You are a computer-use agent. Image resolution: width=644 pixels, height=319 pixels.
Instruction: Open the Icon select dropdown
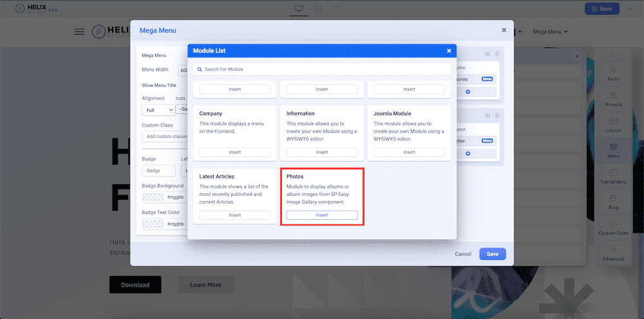pos(182,110)
